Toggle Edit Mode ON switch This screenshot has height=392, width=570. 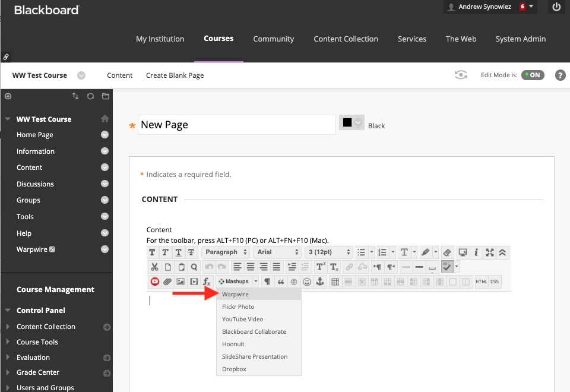coord(533,75)
